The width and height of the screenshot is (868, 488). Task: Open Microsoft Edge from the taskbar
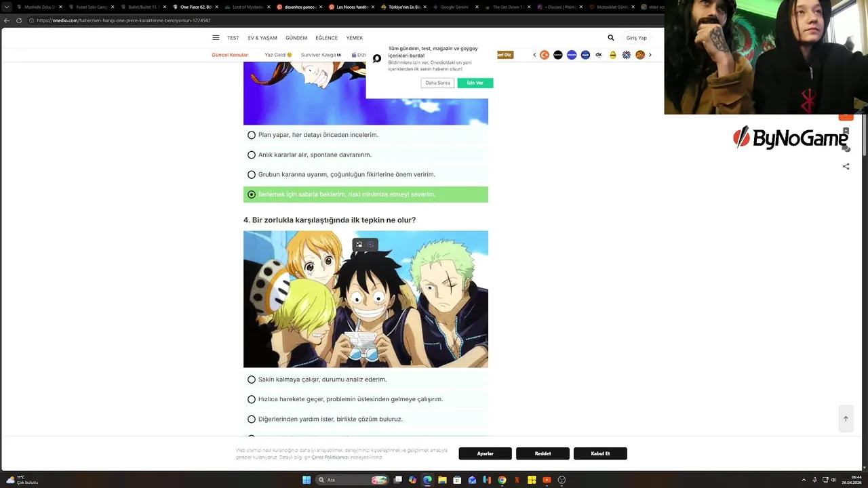click(x=427, y=480)
